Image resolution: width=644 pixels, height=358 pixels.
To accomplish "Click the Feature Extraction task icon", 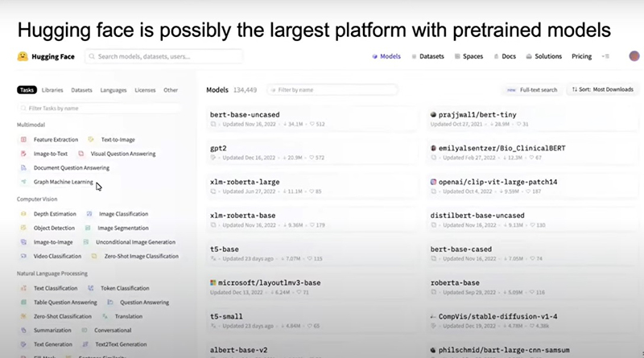I will (x=24, y=139).
